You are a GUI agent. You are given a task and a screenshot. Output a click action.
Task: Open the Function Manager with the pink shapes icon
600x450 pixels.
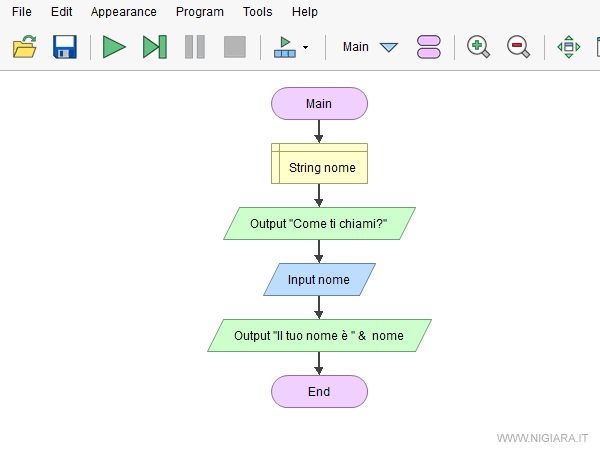pos(429,46)
